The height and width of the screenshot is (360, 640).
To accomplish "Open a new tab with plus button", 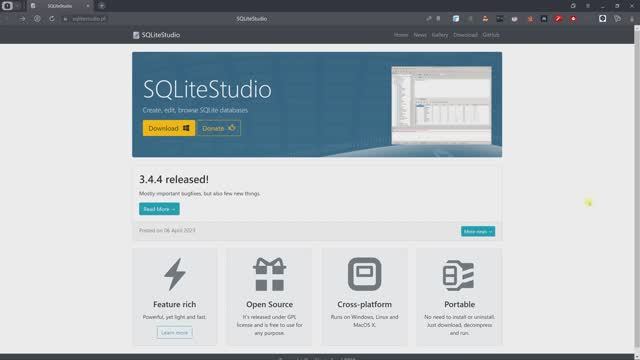I will point(102,6).
